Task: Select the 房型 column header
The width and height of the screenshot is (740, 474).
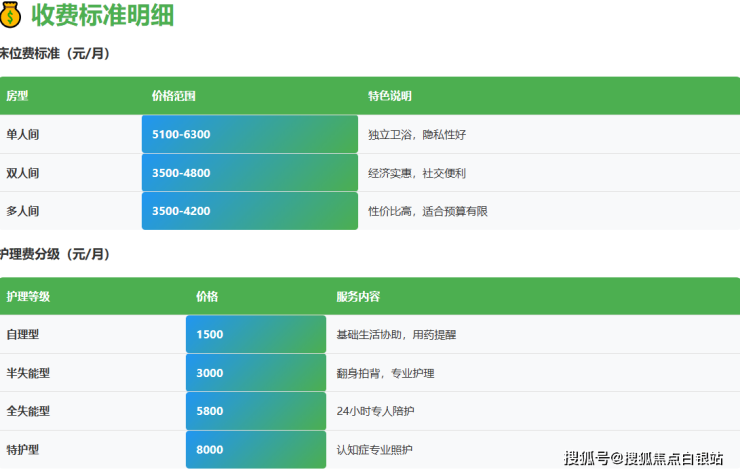Action: point(18,96)
